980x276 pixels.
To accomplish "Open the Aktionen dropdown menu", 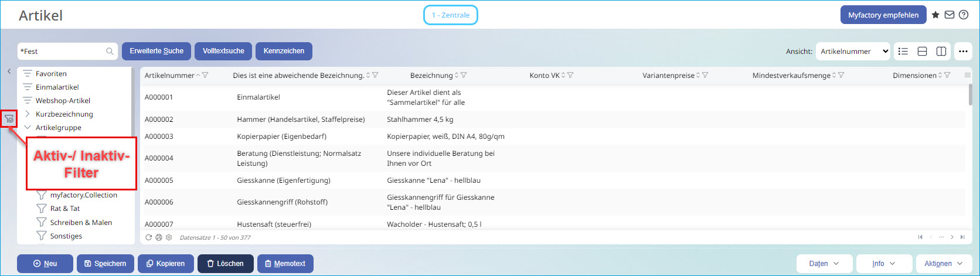I will [x=944, y=264].
